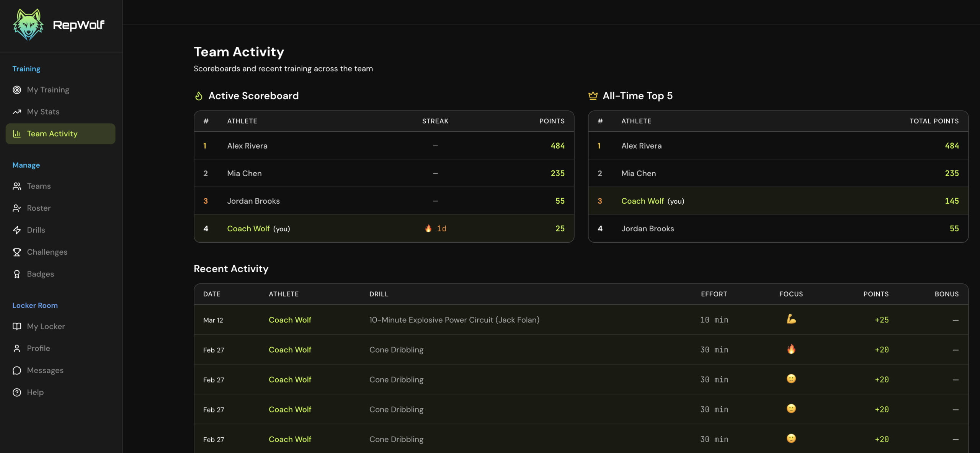
Task: Click Jordan Brooks row in All-Time Top 5
Action: click(648, 229)
